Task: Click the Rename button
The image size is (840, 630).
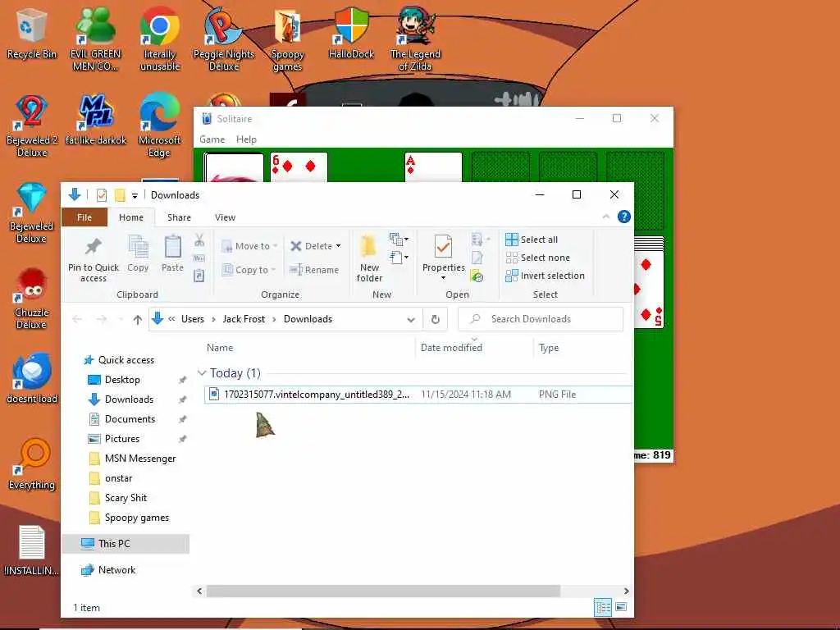Action: [x=314, y=269]
